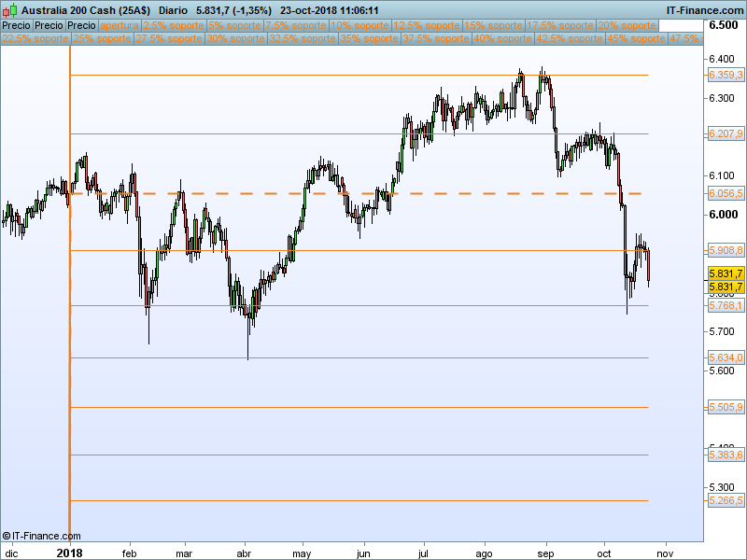
Task: Choose the '15% soporte' label
Action: click(493, 26)
